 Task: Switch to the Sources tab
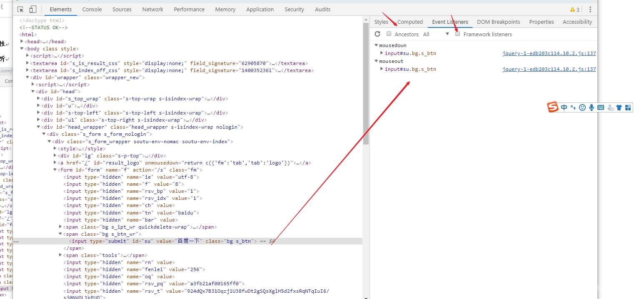tap(122, 10)
